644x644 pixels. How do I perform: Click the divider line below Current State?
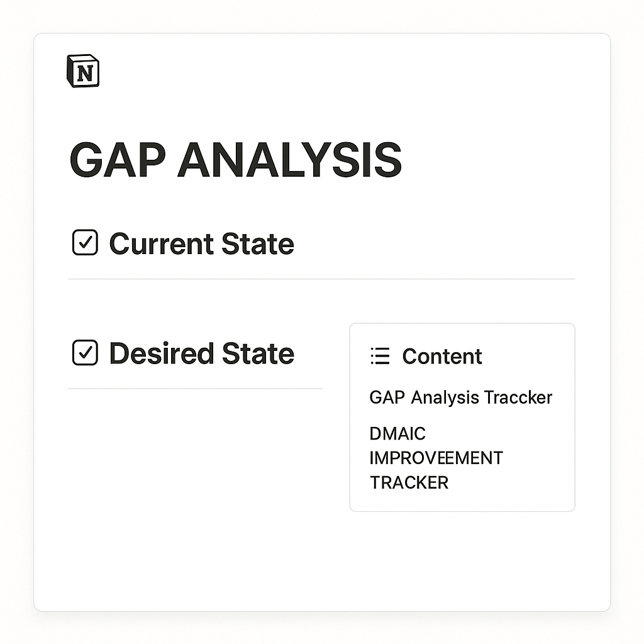tap(321, 279)
